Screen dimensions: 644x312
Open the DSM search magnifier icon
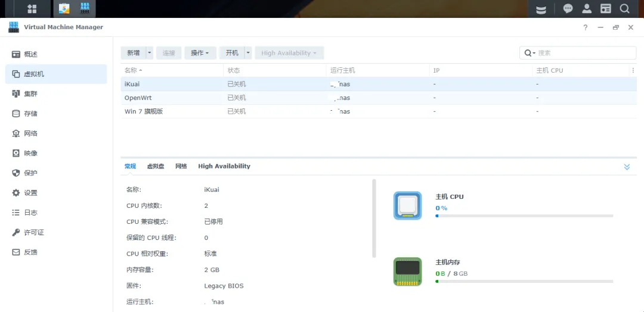click(x=625, y=8)
